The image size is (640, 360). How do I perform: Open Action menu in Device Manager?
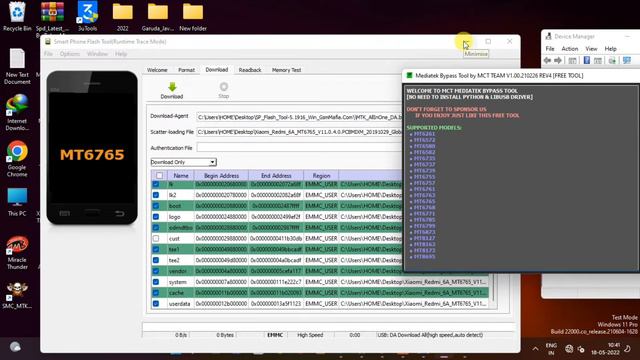[x=570, y=49]
